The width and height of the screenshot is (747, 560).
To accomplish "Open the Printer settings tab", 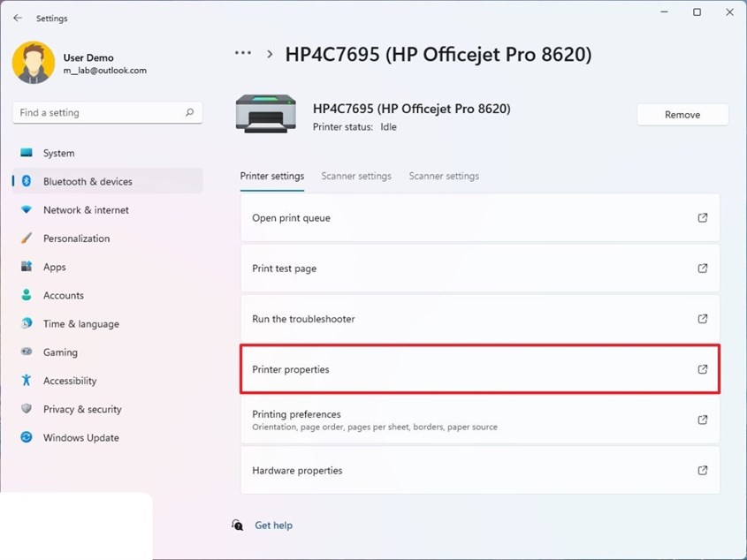I will pos(271,176).
